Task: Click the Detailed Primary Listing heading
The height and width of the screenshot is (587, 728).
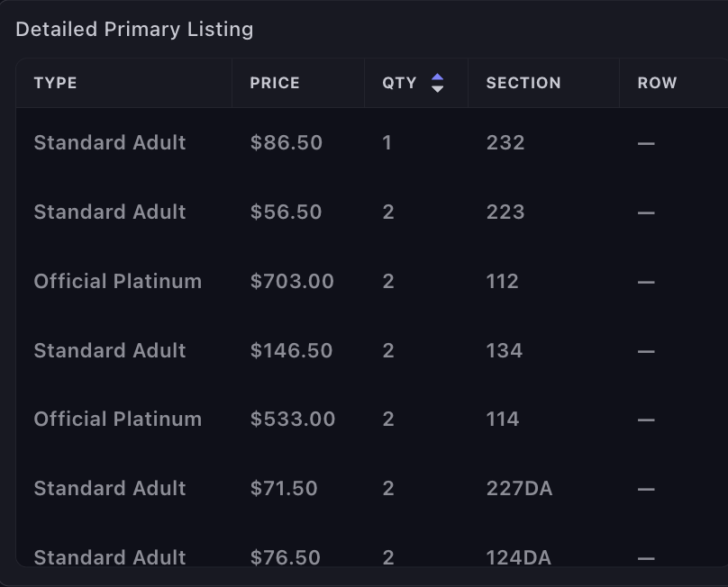Action: (134, 30)
